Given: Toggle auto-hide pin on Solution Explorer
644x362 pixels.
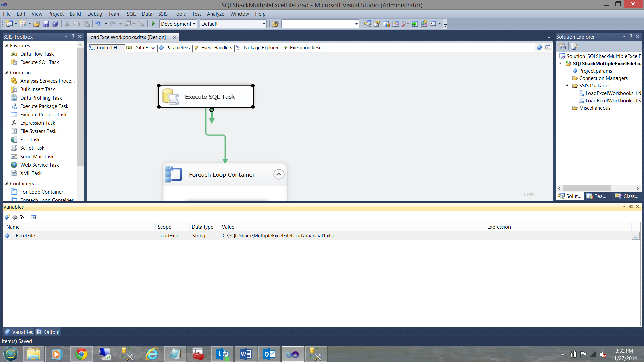Looking at the screenshot, I should (631, 37).
